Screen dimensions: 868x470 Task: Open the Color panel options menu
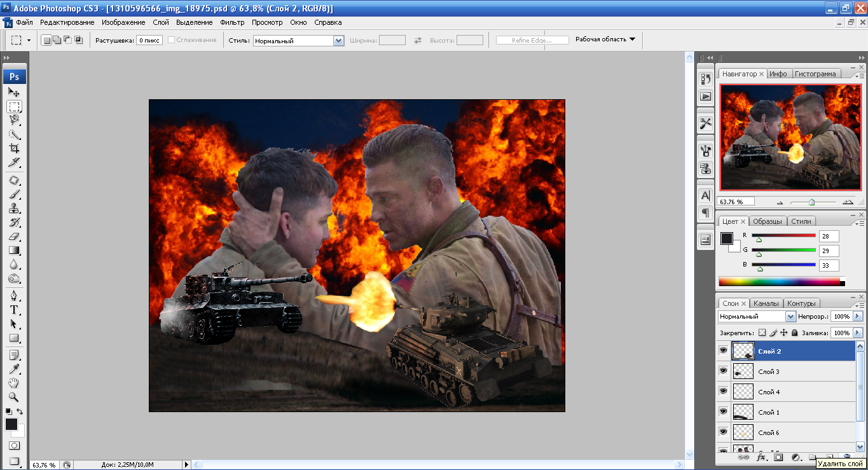coord(859,224)
